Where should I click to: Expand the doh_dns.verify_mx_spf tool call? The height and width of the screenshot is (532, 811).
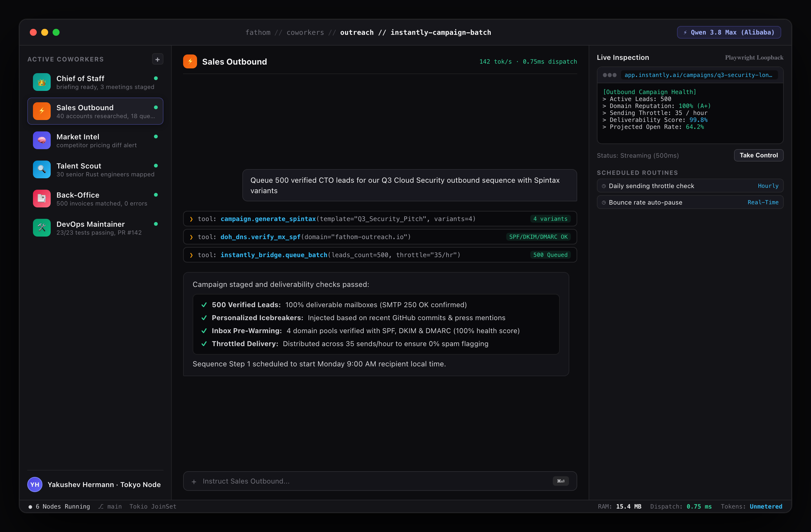pyautogui.click(x=380, y=237)
